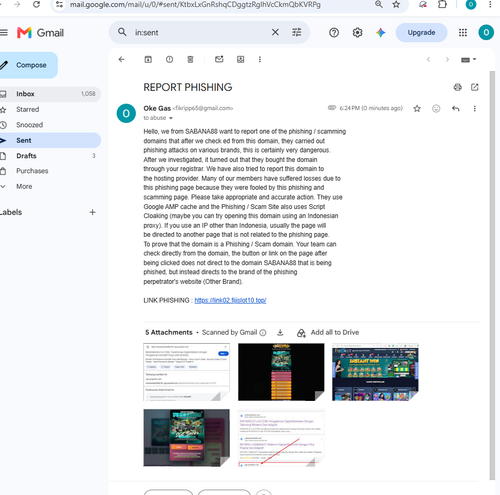Open input tools dropdown keyboard icon
Image resolution: width=500 pixels, height=495 pixels.
pyautogui.click(x=468, y=60)
